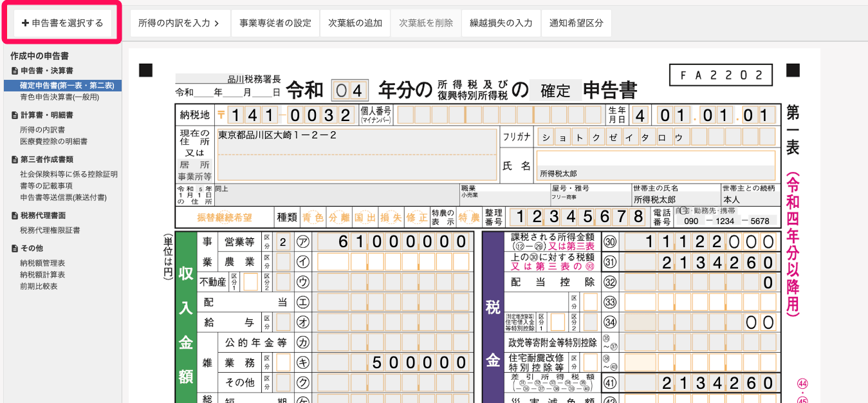Click the 税務代理書面 section header
This screenshot has height=403, width=868.
(38, 216)
